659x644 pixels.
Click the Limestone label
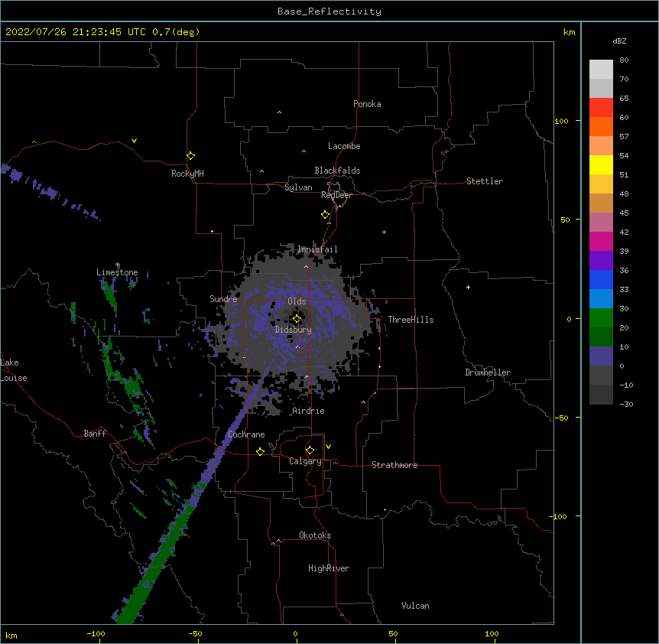[117, 272]
